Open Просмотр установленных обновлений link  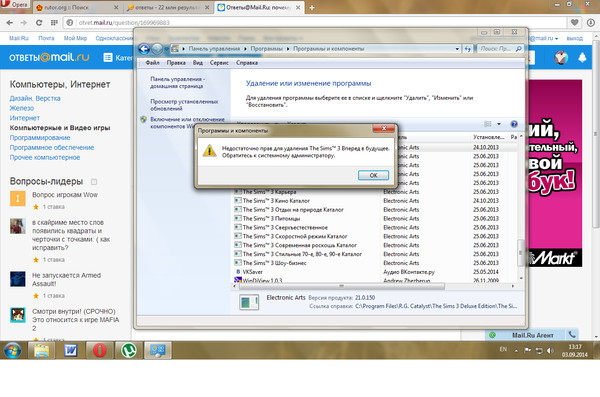click(184, 105)
